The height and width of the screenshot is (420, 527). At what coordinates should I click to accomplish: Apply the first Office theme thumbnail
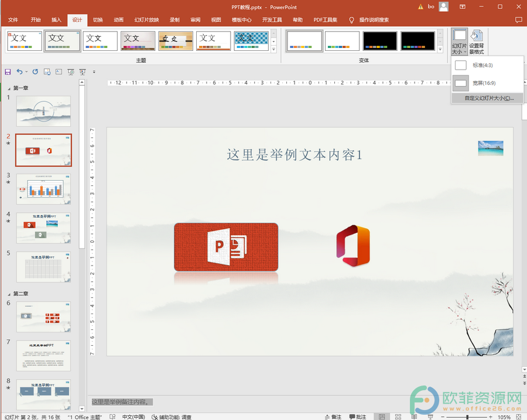coord(25,41)
